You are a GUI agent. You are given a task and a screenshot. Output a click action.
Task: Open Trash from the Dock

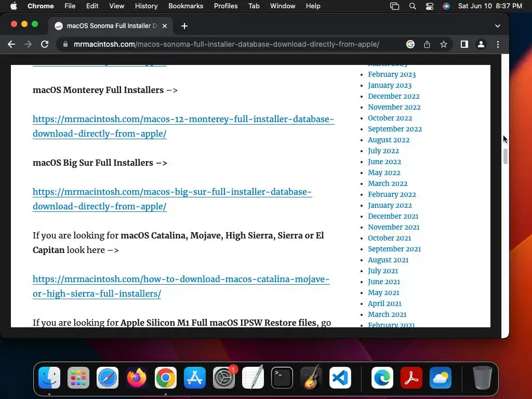(x=483, y=378)
